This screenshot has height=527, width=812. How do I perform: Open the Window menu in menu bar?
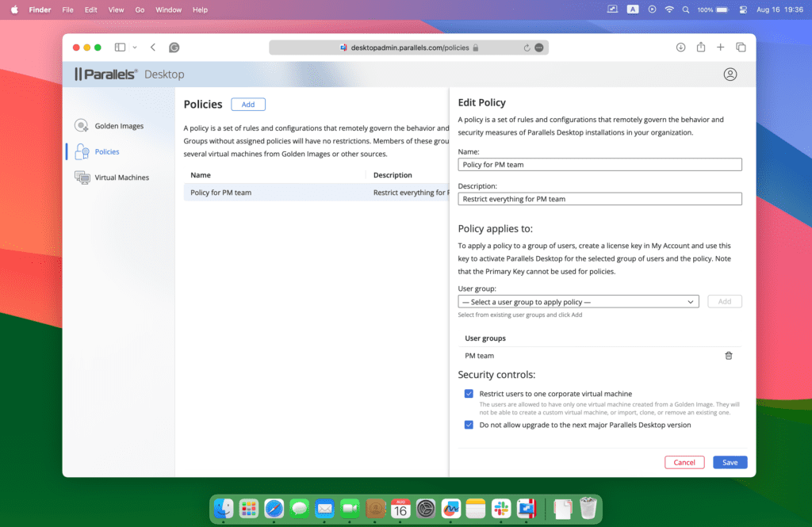pyautogui.click(x=168, y=10)
